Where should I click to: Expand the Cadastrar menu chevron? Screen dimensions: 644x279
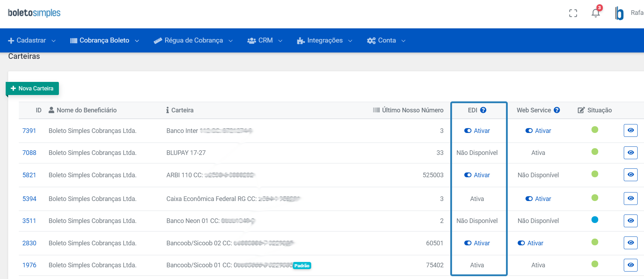tap(54, 41)
